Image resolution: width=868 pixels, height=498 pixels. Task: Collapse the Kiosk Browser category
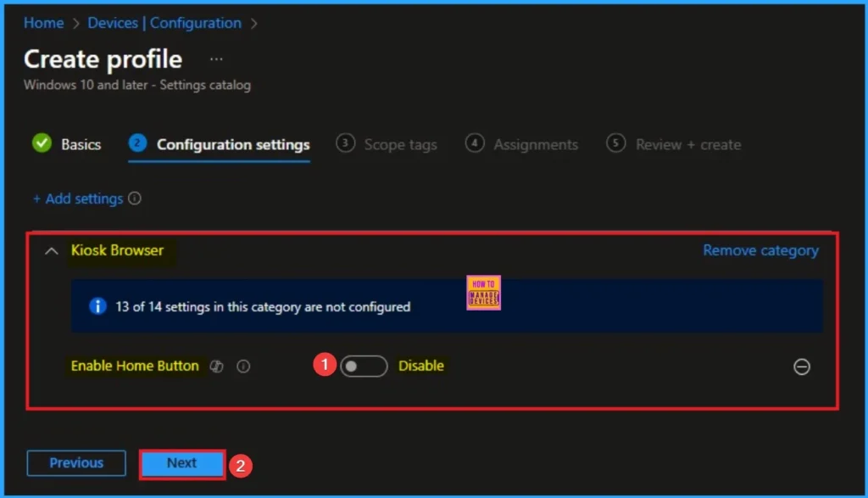tap(52, 251)
